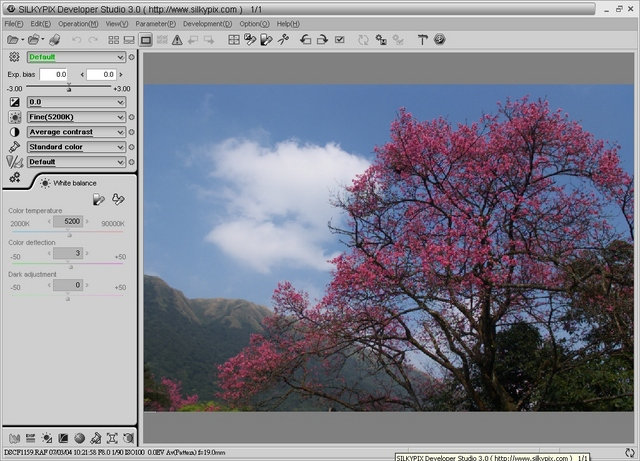Click the T-shaped tool icon
Viewport: 640px width, 461px height.
422,40
